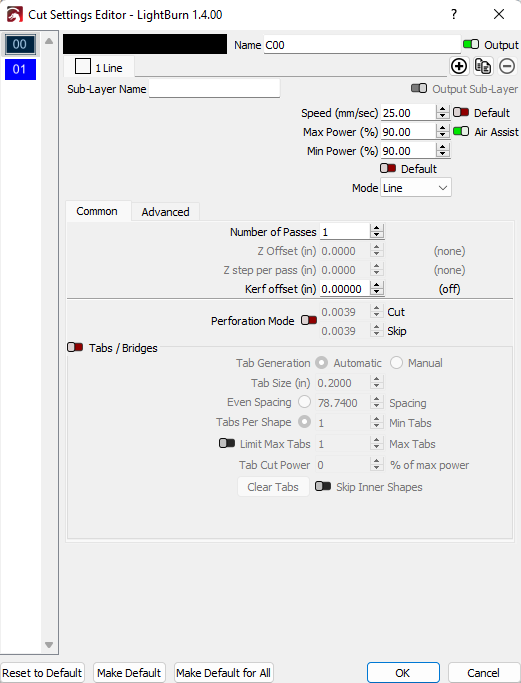521x683 pixels.
Task: Click the Speed value field
Action: 408,113
